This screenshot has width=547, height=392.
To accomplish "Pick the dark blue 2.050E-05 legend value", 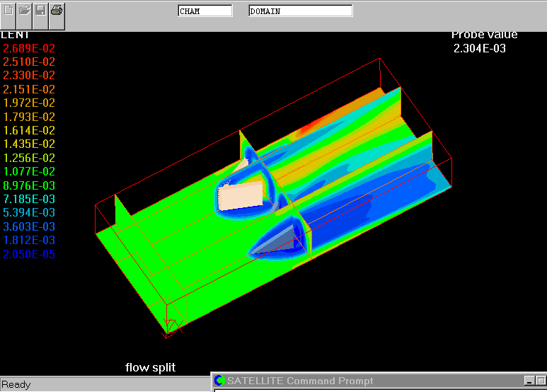I will pos(29,255).
